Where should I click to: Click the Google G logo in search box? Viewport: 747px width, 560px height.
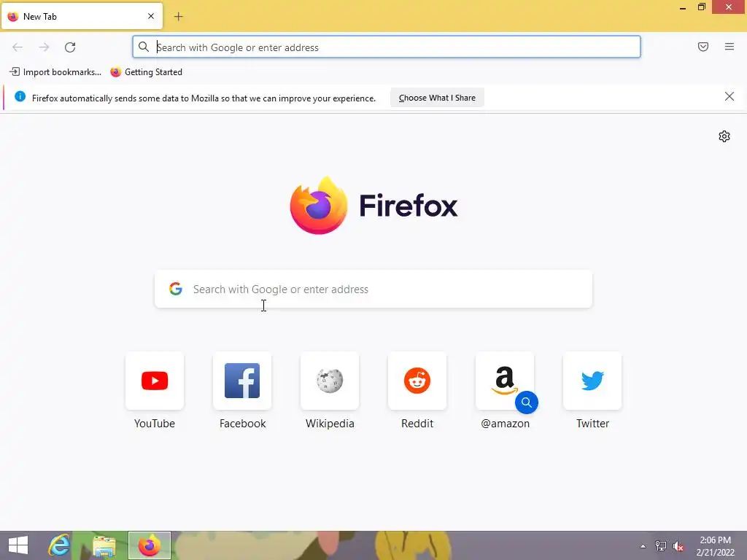coord(176,289)
